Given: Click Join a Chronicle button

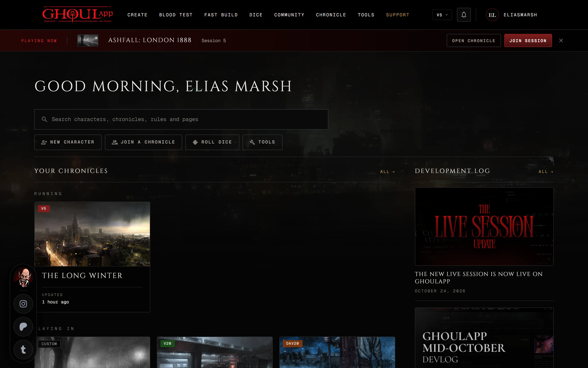Looking at the screenshot, I should [143, 142].
